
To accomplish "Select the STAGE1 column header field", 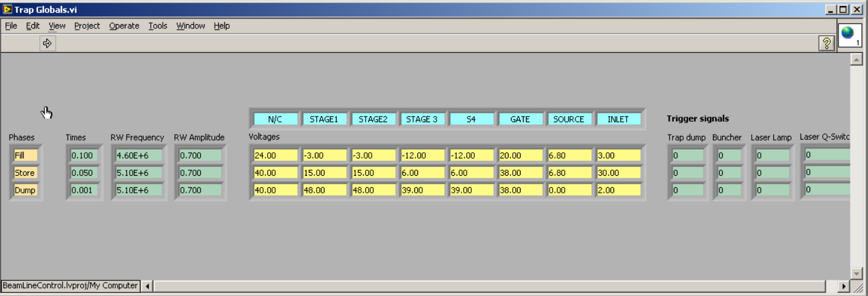I will tap(324, 119).
